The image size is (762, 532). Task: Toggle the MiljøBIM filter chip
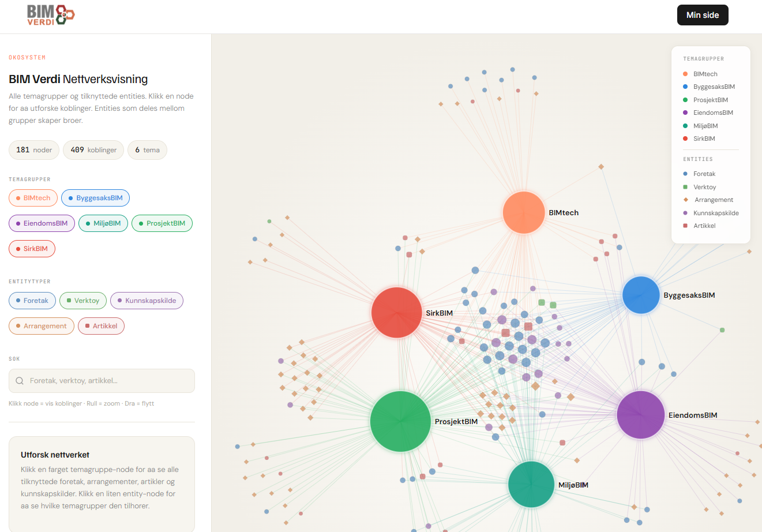pyautogui.click(x=103, y=223)
